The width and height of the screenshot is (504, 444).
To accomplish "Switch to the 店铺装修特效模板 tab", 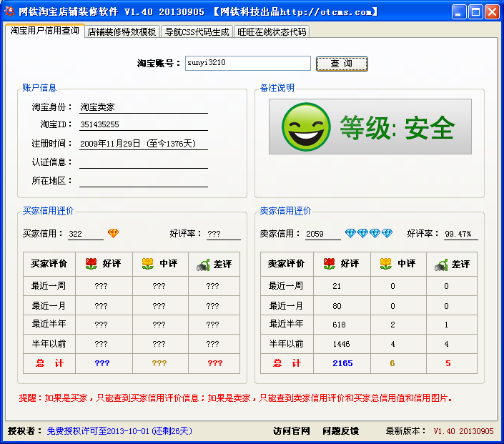I will (122, 32).
